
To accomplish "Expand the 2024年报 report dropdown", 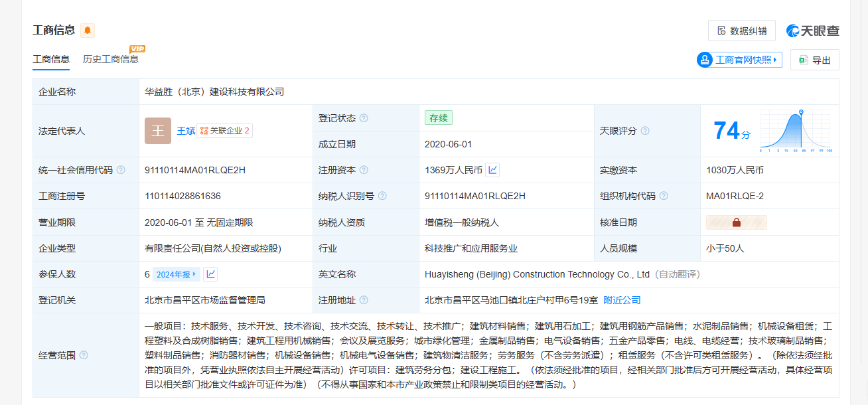I will 176,274.
